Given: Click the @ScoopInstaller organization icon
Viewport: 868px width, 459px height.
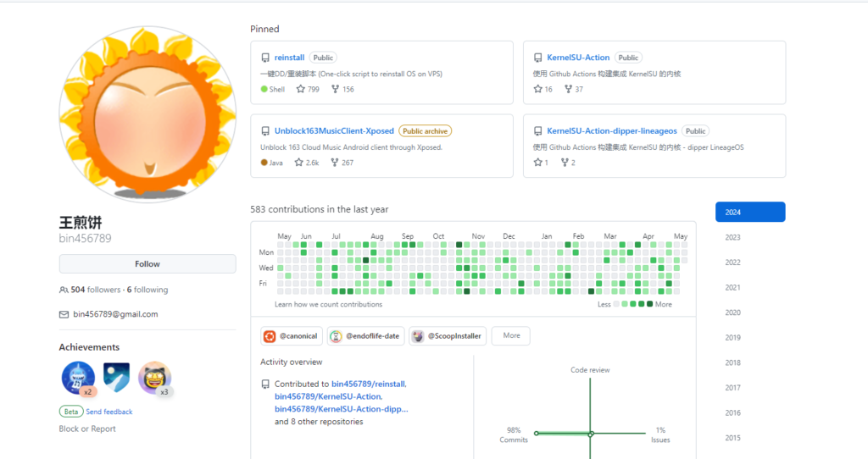Looking at the screenshot, I should pos(418,336).
